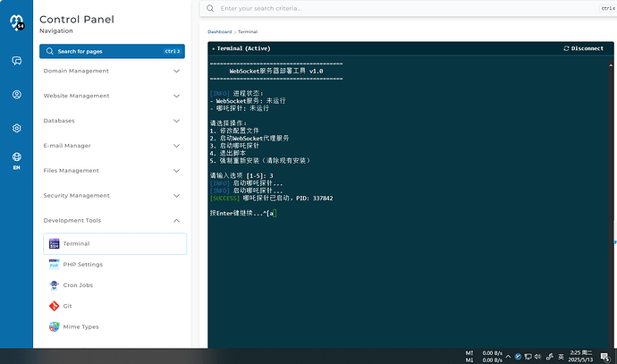Click the magnifier icon in top search bar

210,8
